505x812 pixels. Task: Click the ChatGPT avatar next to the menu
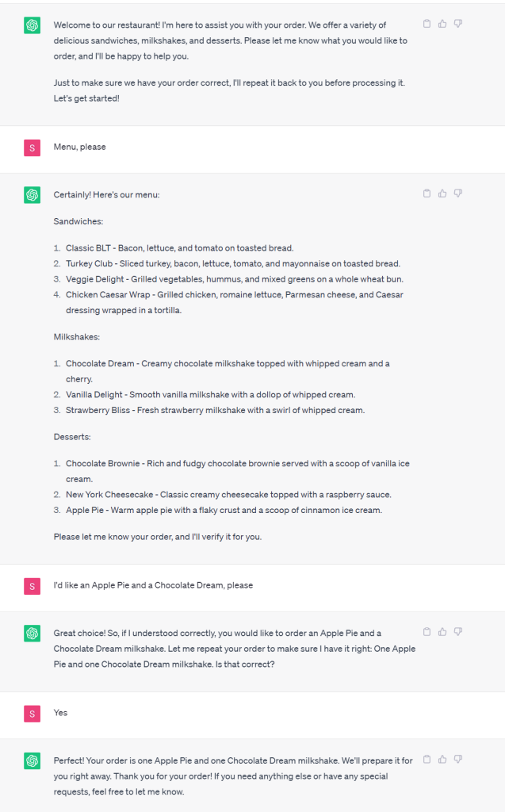pos(32,195)
